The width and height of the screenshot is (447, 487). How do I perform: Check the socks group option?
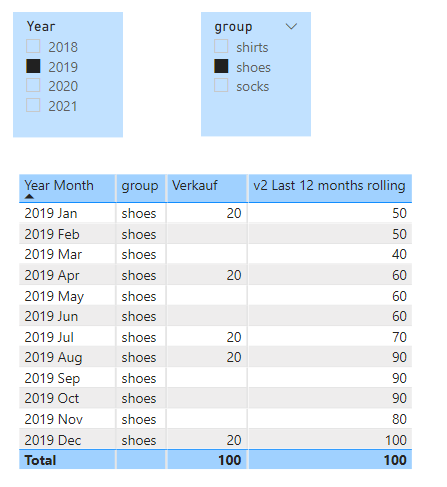click(221, 85)
